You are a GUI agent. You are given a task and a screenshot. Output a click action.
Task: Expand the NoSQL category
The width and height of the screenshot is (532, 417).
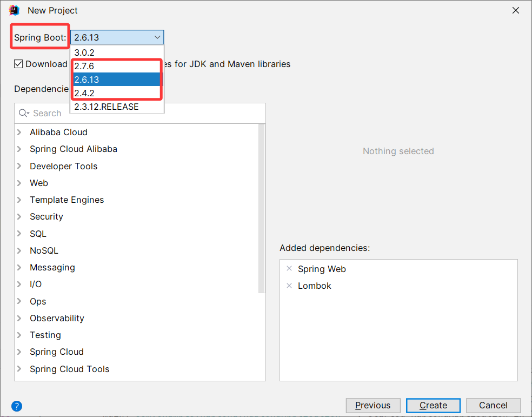(19, 250)
